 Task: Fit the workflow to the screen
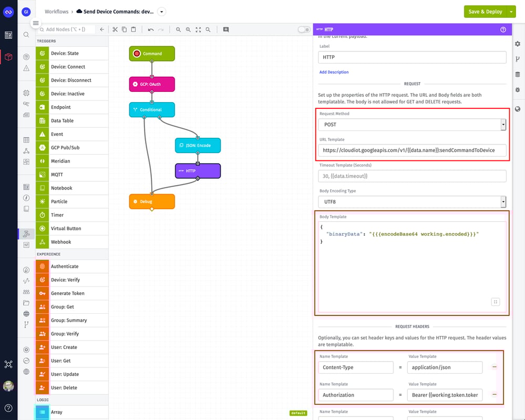[198, 29]
